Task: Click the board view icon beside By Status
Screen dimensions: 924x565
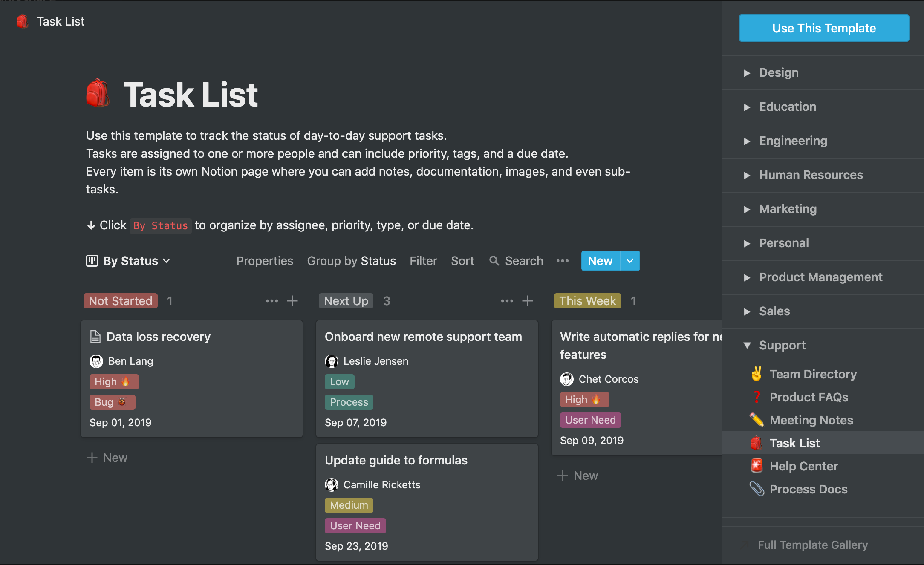Action: (x=92, y=261)
